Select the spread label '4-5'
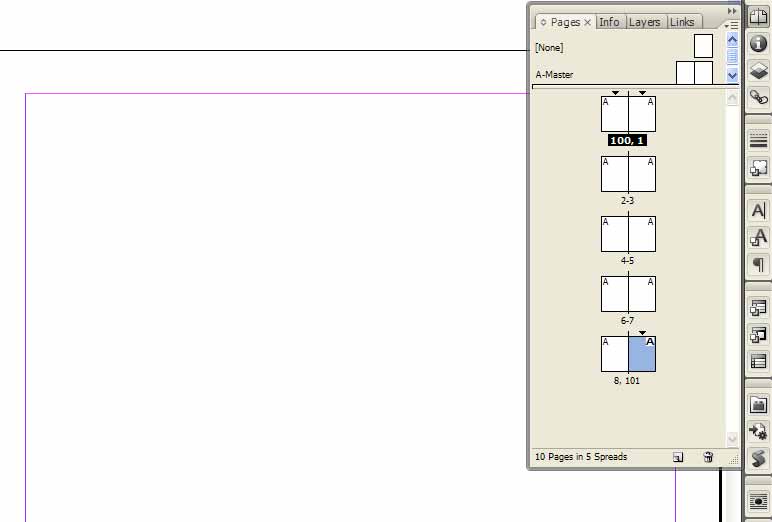Viewport: 772px width, 522px height. coord(627,261)
